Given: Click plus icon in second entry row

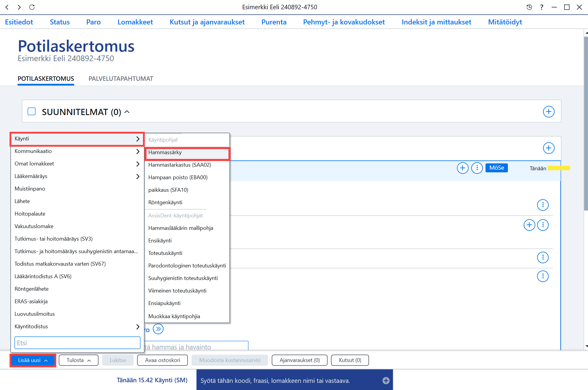Looking at the screenshot, I should click(x=529, y=225).
